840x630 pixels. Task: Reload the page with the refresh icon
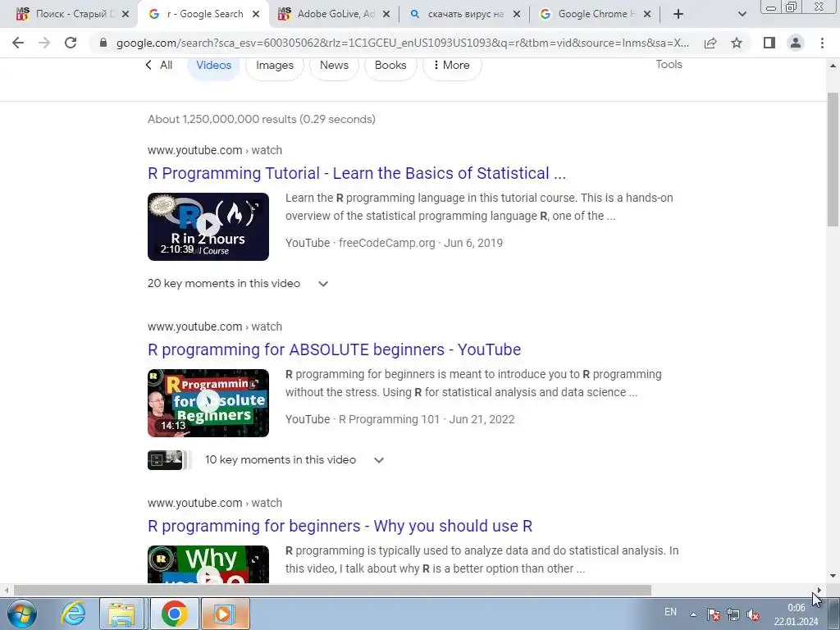(x=71, y=43)
